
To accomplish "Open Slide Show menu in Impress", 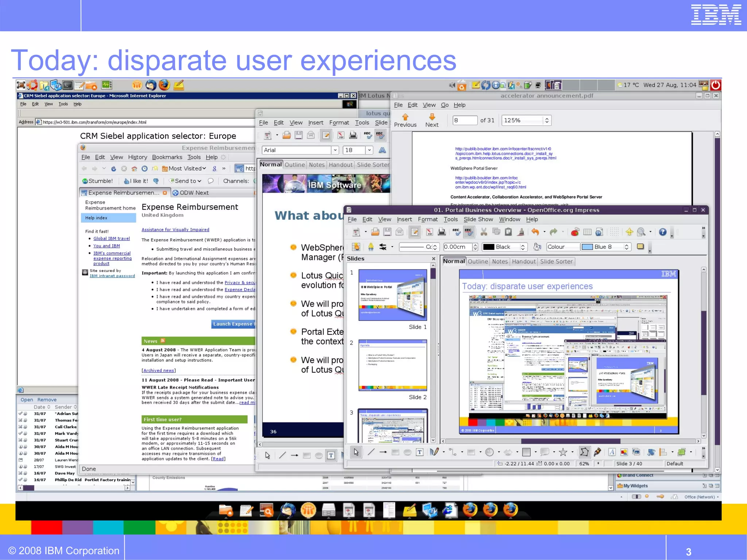I will point(478,219).
